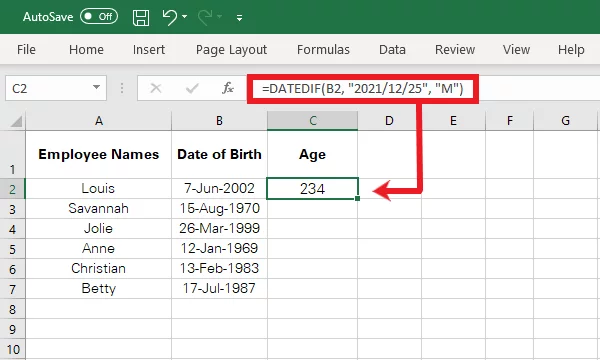Open the Redo history dropdown arrow
The image size is (600, 360).
point(220,17)
